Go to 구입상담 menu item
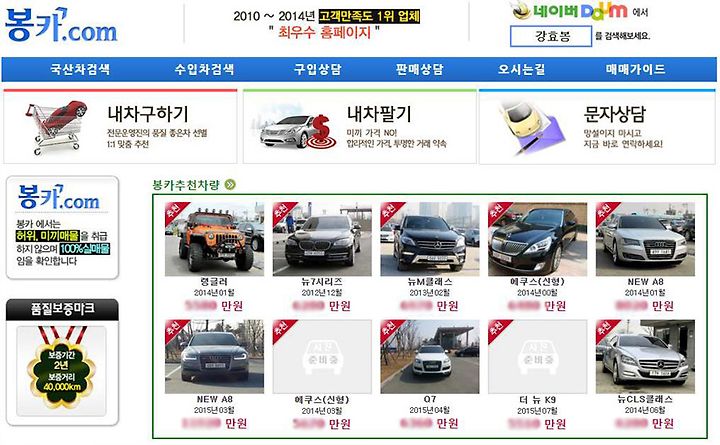Viewport: 720px width, 445px height. pyautogui.click(x=317, y=69)
